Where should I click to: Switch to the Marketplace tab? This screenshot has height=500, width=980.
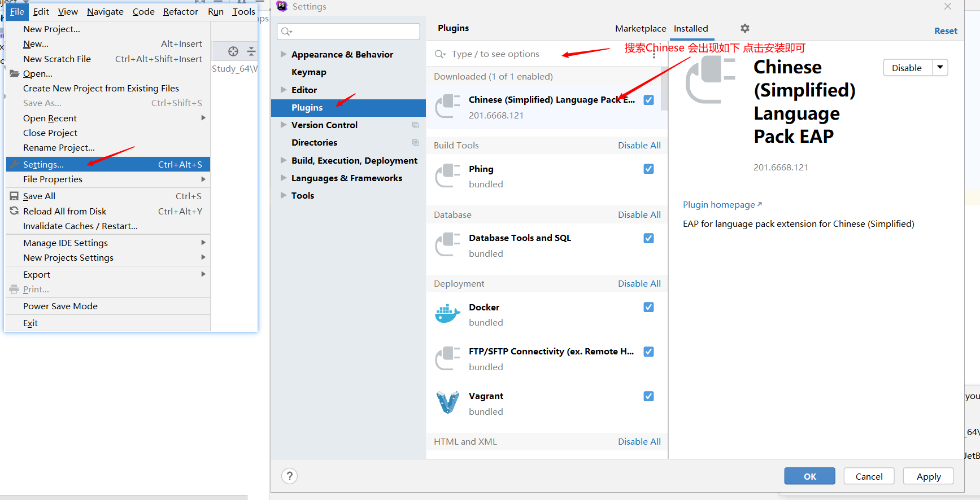pos(641,28)
